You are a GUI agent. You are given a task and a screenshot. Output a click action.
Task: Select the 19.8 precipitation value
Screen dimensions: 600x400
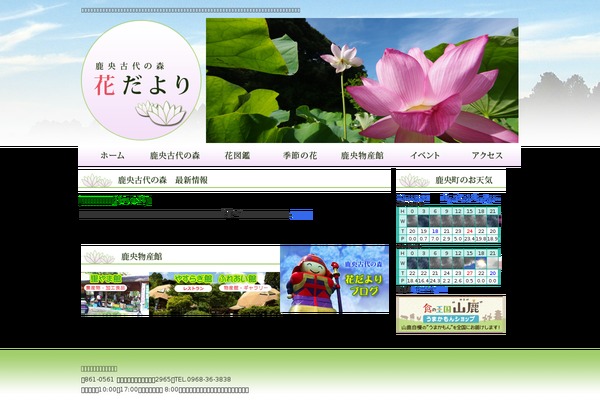click(481, 239)
